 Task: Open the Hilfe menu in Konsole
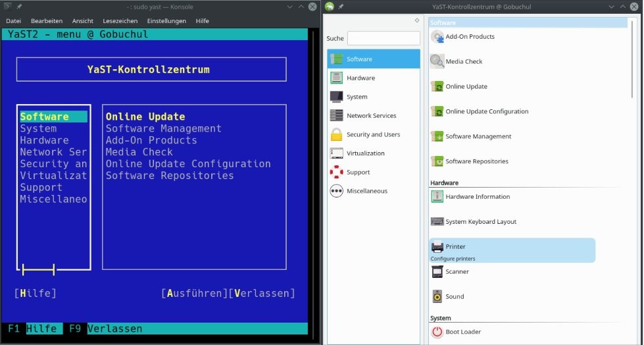(x=202, y=21)
